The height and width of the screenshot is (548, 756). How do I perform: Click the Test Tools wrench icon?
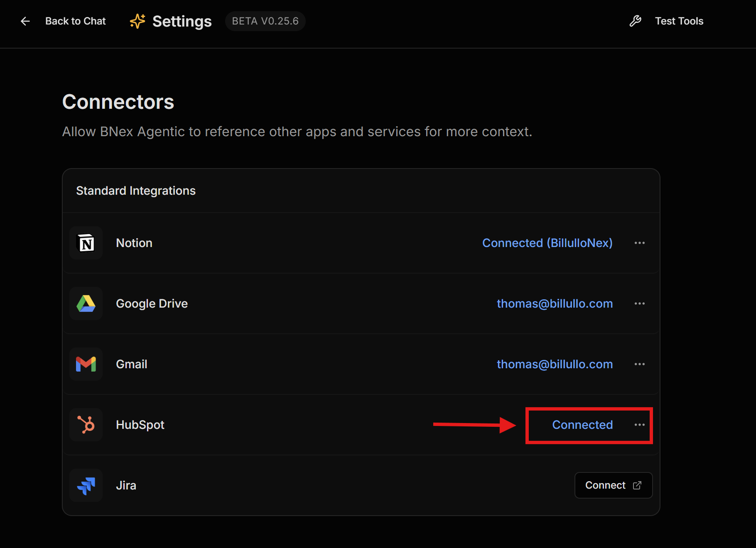tap(635, 21)
